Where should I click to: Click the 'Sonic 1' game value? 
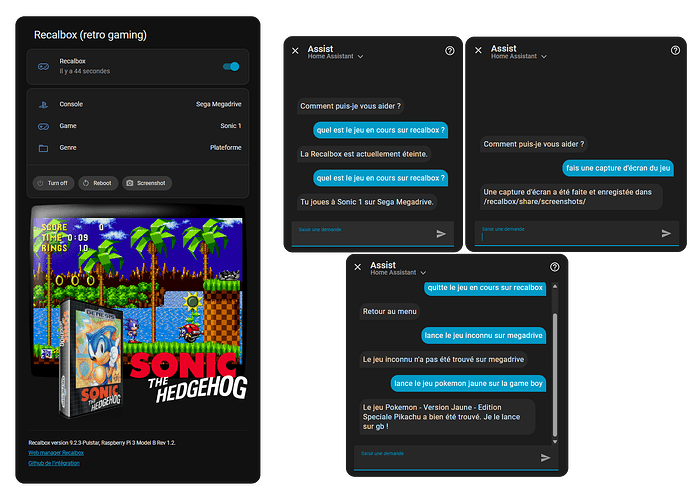tap(231, 126)
